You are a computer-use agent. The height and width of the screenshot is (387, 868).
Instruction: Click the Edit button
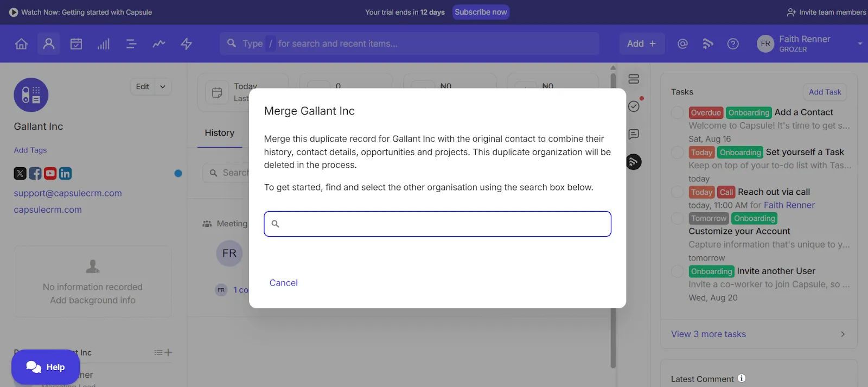point(143,87)
